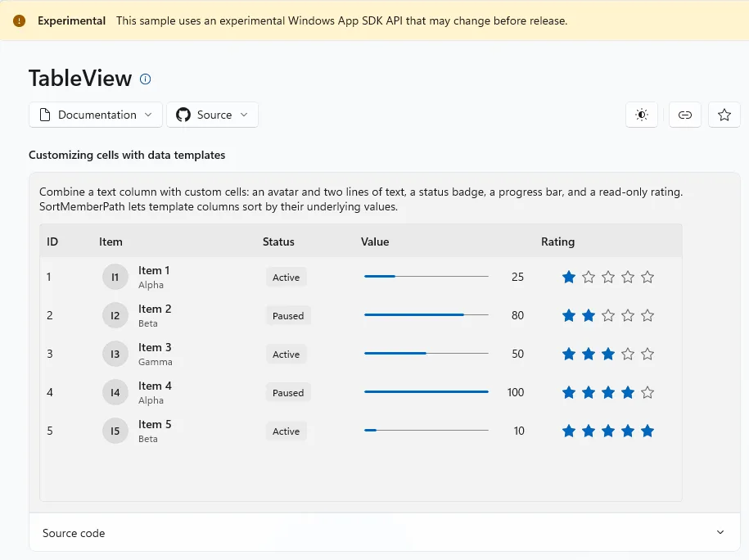Click the I5 avatar in Item 5 row

(x=115, y=431)
